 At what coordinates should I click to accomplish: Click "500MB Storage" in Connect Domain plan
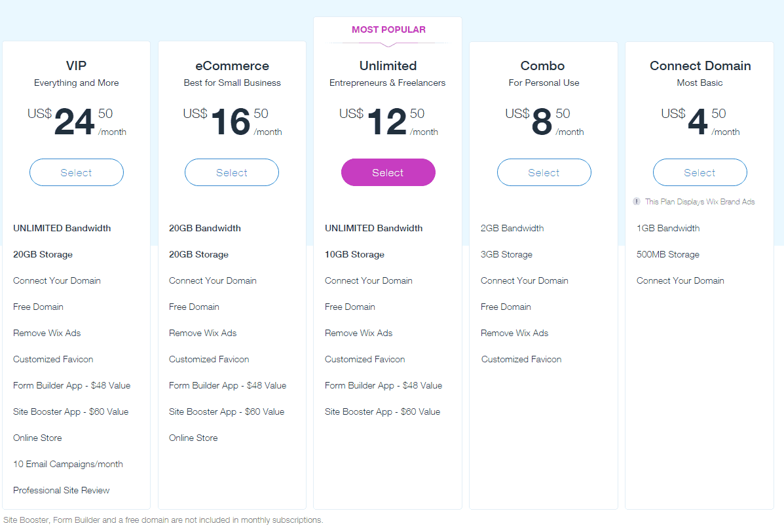(667, 254)
